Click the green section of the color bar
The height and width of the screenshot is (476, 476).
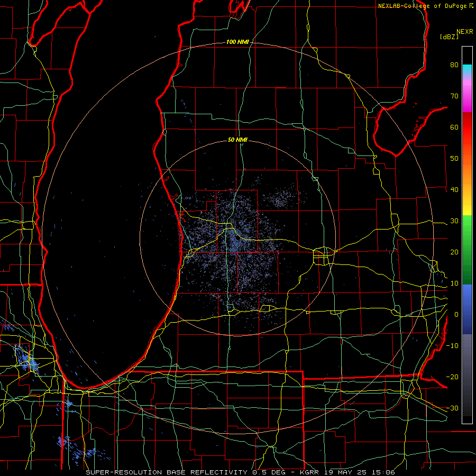pyautogui.click(x=467, y=250)
